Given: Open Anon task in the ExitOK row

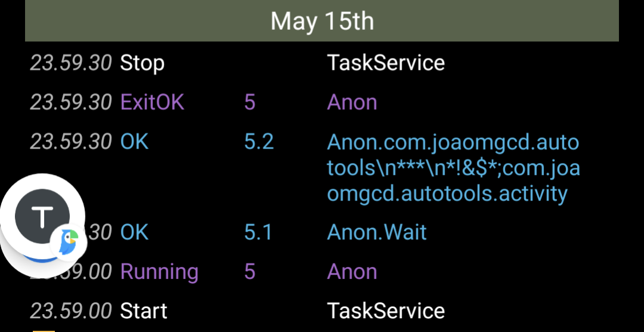Looking at the screenshot, I should [x=352, y=102].
